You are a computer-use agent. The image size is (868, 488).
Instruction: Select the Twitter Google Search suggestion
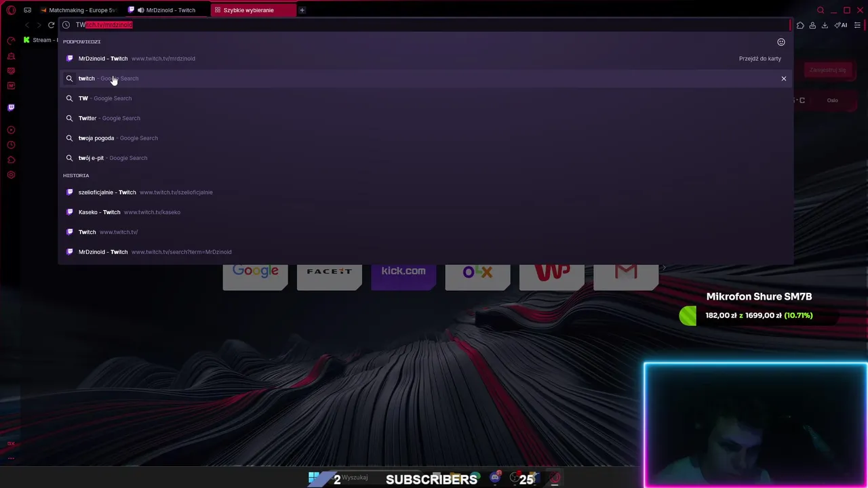tap(425, 118)
